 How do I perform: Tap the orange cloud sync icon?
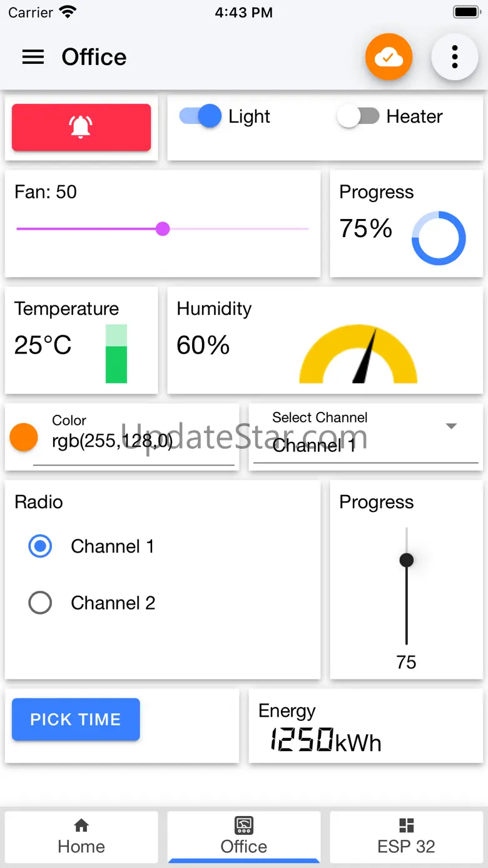coord(389,58)
